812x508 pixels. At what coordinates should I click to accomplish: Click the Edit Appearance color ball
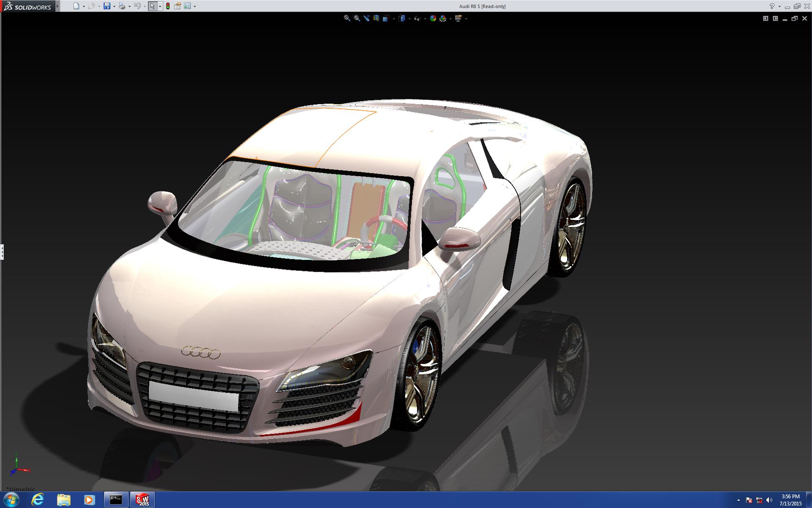coord(433,18)
